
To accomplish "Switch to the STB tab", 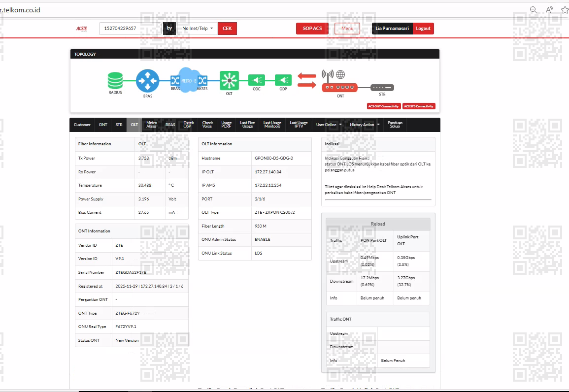I will [119, 125].
